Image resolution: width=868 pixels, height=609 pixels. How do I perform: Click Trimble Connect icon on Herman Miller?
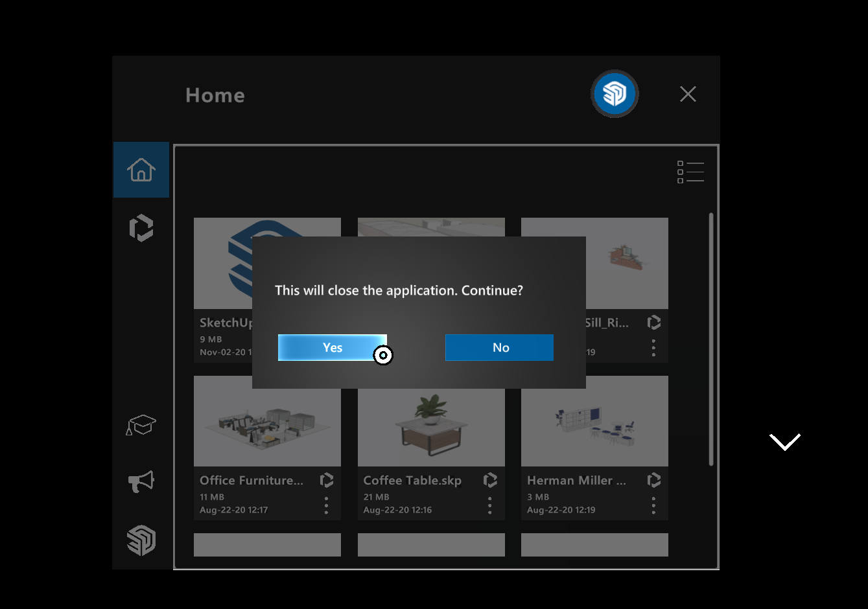pos(654,480)
